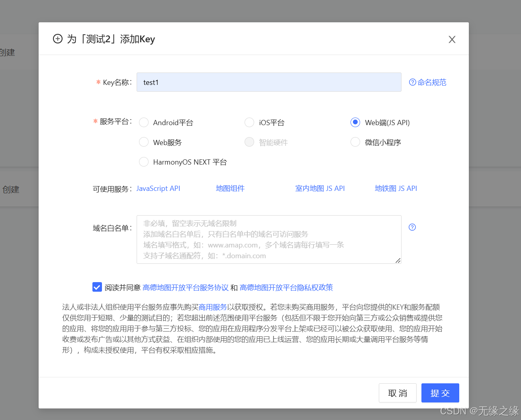
Task: Uncheck the 阅读并同意 agreement checkbox
Action: 97,287
